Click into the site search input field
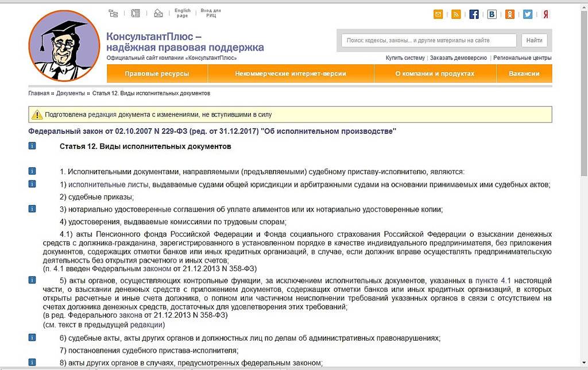Image resolution: width=588 pixels, height=370 pixels. 428,41
